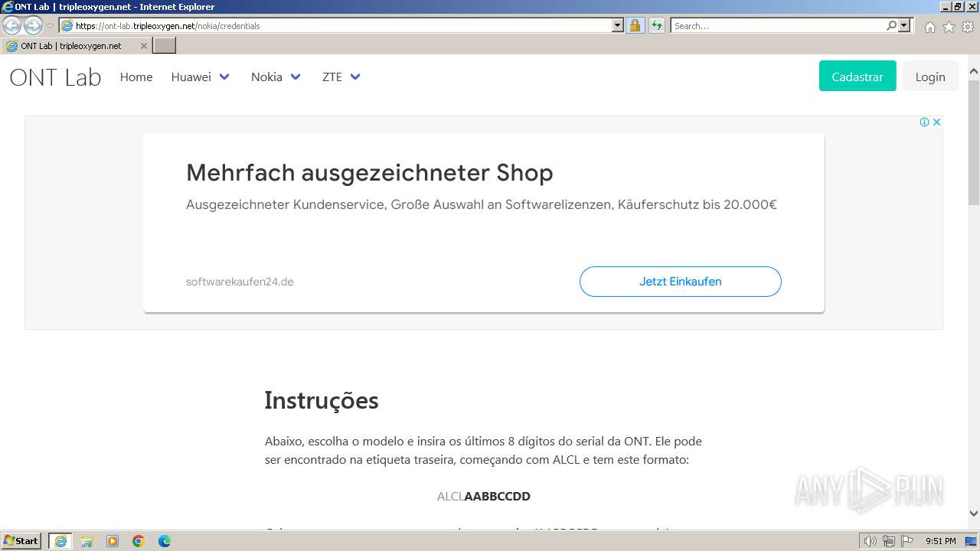Open the media player taskbar icon

coord(113,541)
